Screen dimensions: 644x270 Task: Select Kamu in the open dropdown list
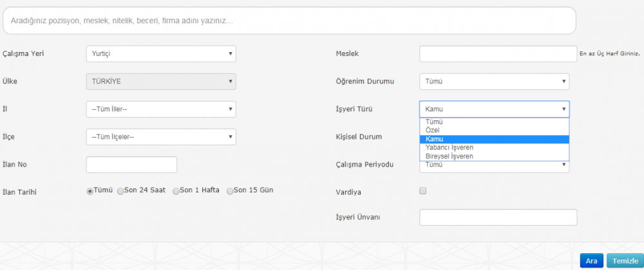[495, 139]
